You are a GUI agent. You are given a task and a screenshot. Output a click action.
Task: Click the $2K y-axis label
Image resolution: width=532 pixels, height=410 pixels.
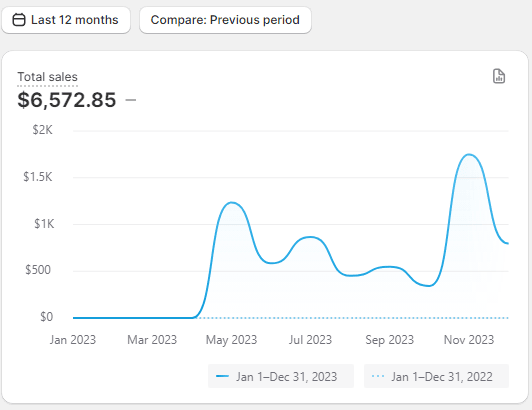(x=42, y=130)
